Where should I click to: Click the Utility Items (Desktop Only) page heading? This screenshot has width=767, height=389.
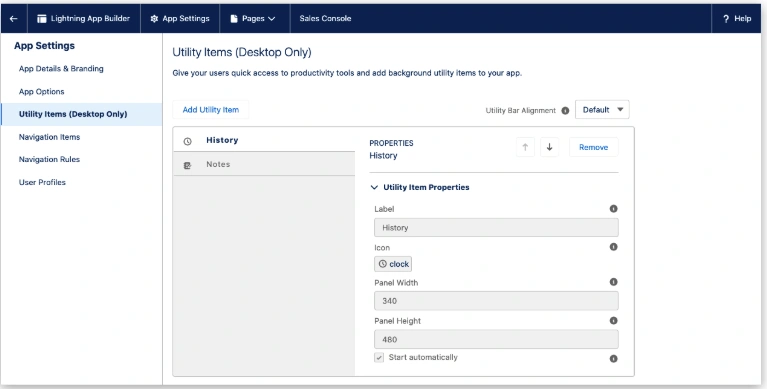tap(242, 52)
